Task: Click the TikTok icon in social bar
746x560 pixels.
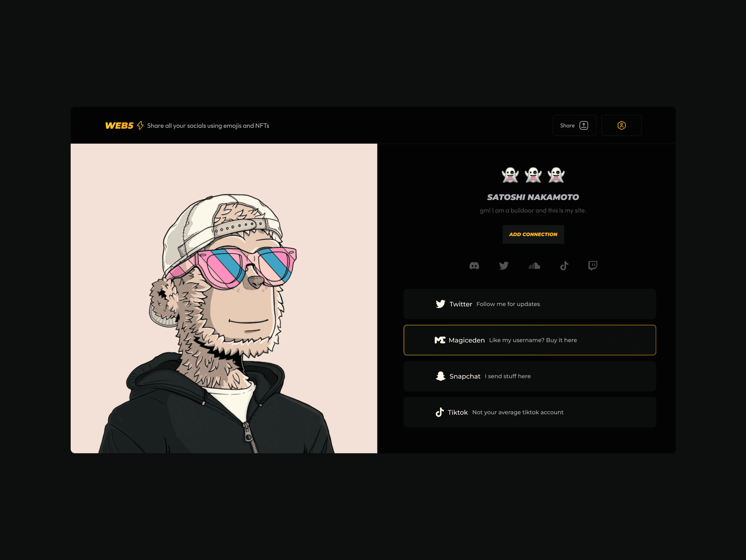Action: click(563, 265)
